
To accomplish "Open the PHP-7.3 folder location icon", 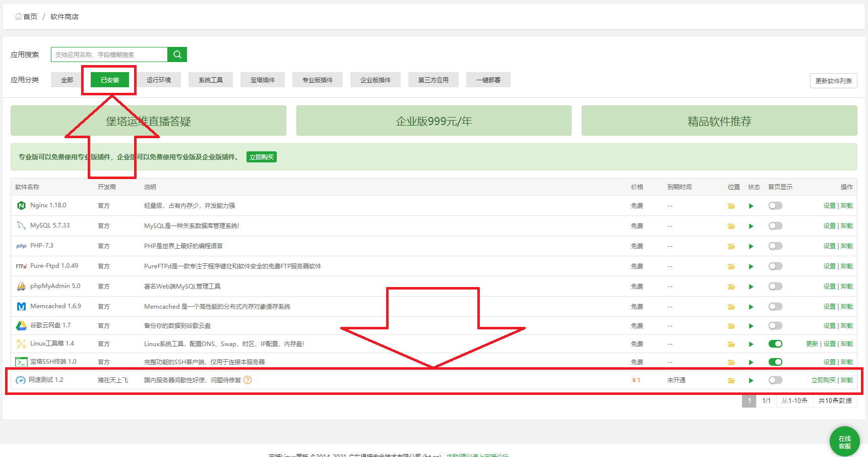I will [x=731, y=246].
